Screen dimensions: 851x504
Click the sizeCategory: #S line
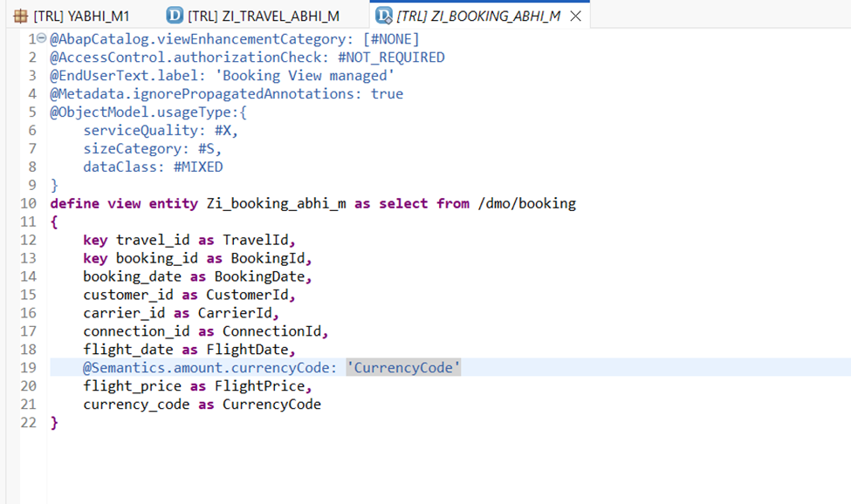pos(152,148)
